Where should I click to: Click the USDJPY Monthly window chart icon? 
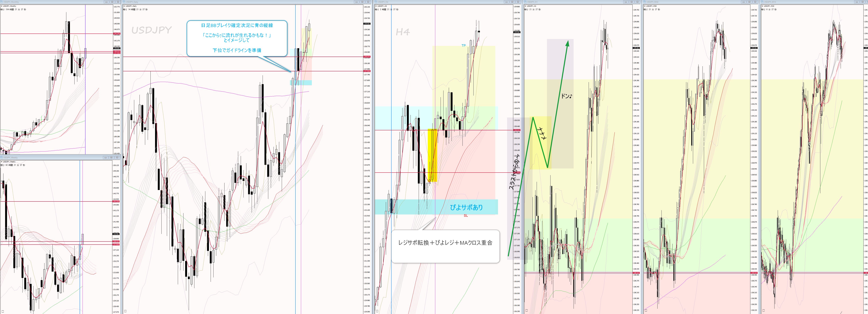click(x=2, y=2)
